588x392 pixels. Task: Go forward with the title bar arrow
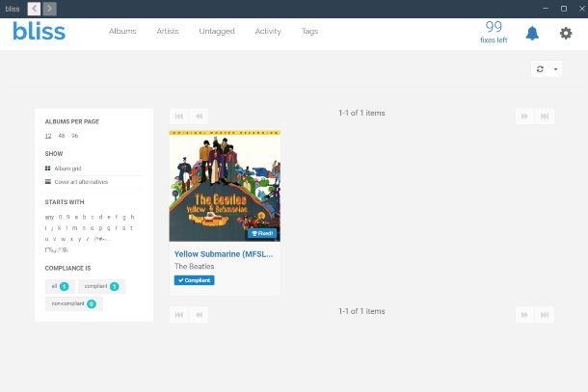(x=49, y=9)
